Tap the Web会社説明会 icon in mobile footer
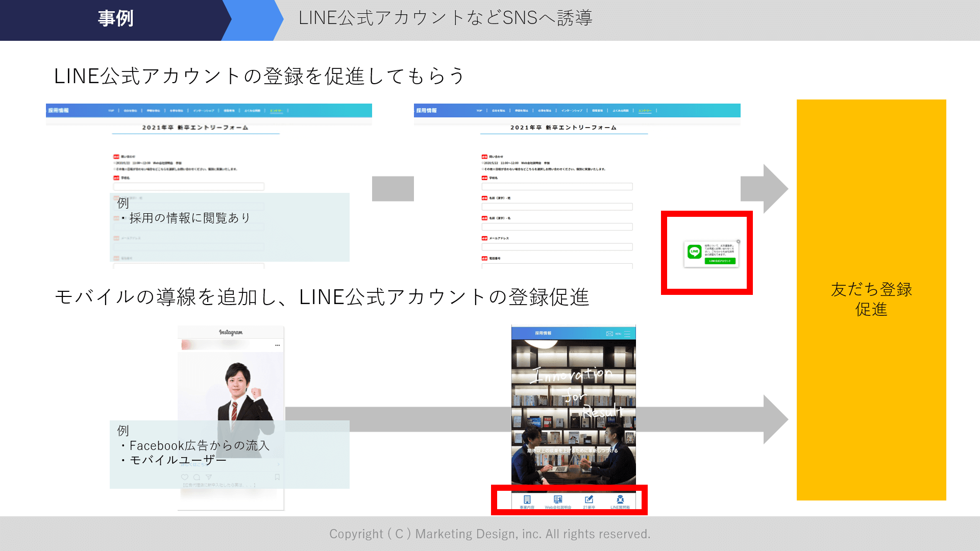The height and width of the screenshot is (551, 980). [558, 500]
